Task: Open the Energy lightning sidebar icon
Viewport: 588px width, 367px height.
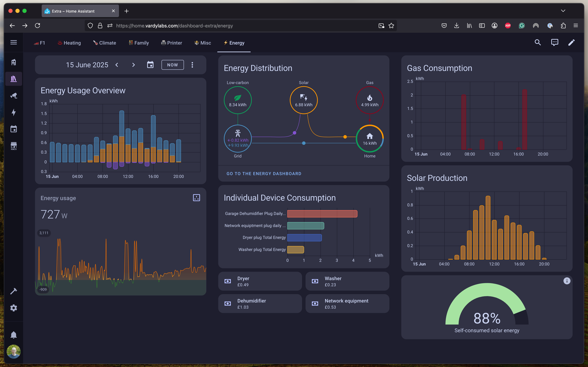Action: [x=14, y=112]
